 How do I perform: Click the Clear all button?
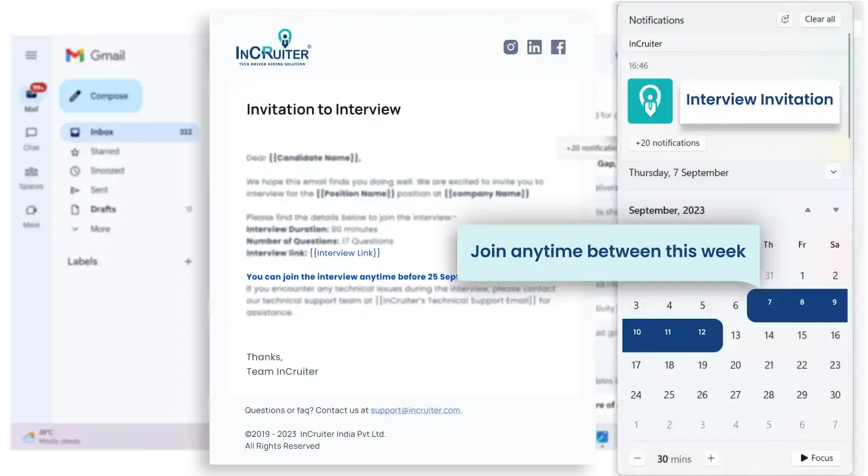point(820,19)
